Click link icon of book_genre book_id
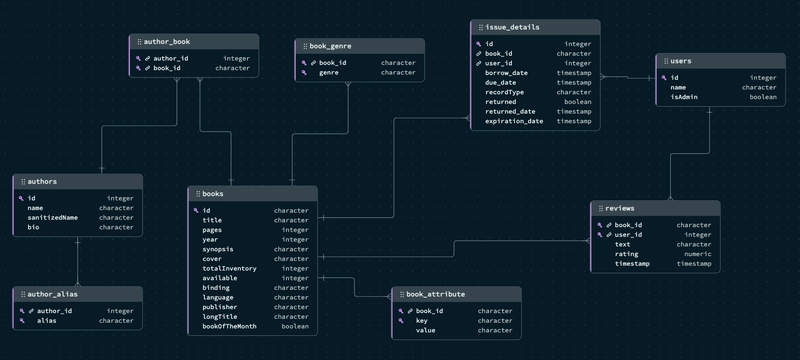800x360 pixels. tap(313, 63)
